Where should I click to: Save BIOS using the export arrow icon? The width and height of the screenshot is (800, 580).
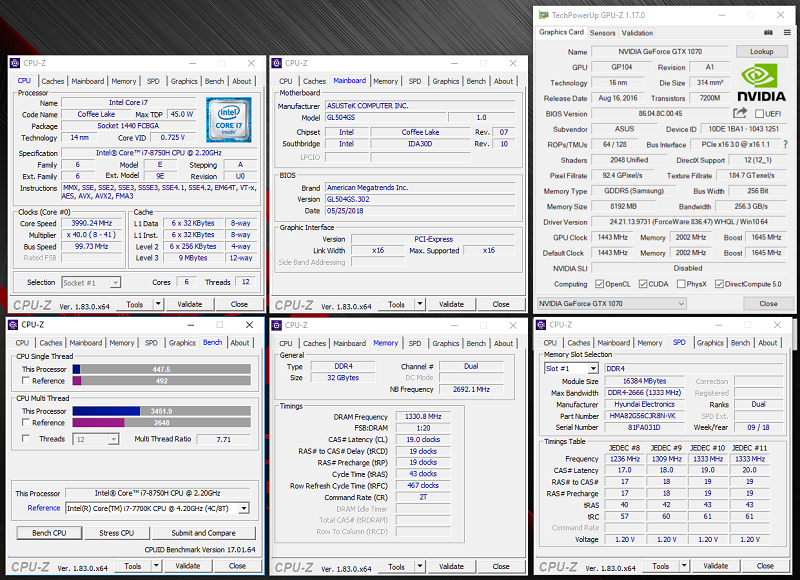coord(740,113)
